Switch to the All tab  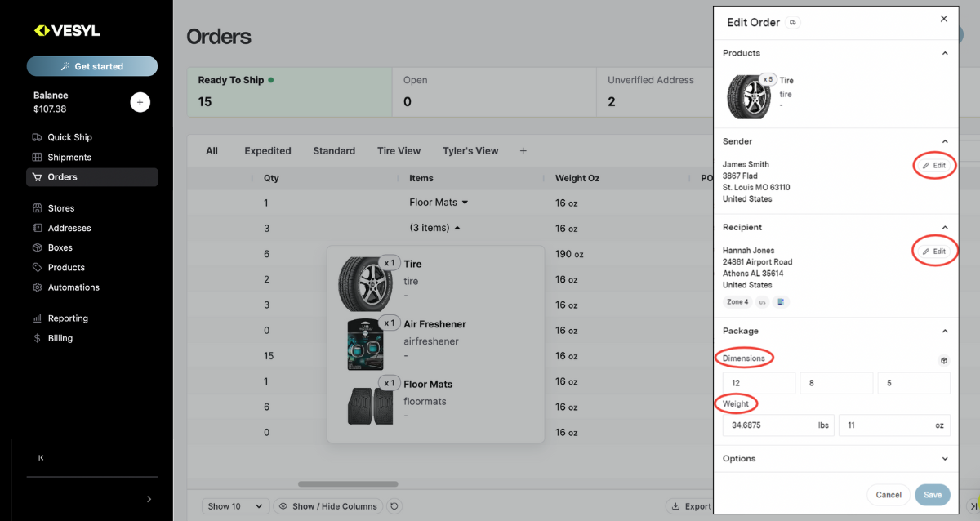coord(212,151)
